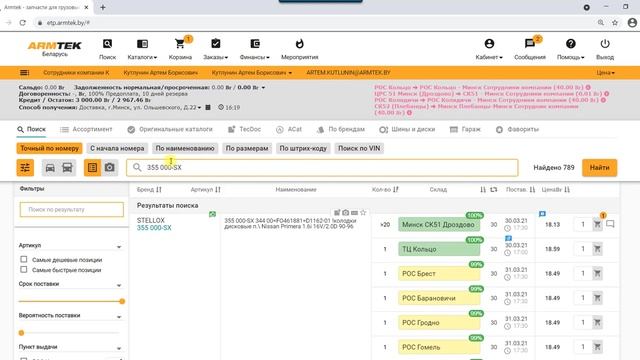Click the Срок поставки slider handle
The image size is (640, 360).
[x=122, y=301]
